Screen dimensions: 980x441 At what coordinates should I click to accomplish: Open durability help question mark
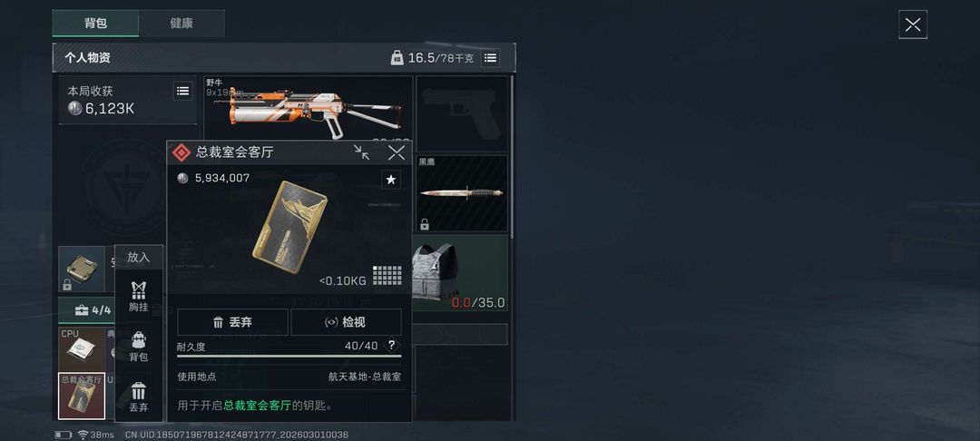coord(392,346)
